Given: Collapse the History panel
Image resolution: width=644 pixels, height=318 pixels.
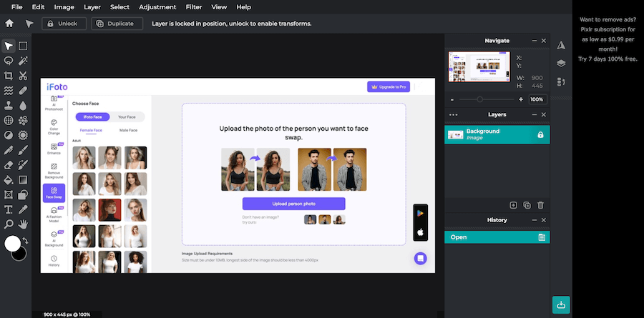Looking at the screenshot, I should coord(535,220).
